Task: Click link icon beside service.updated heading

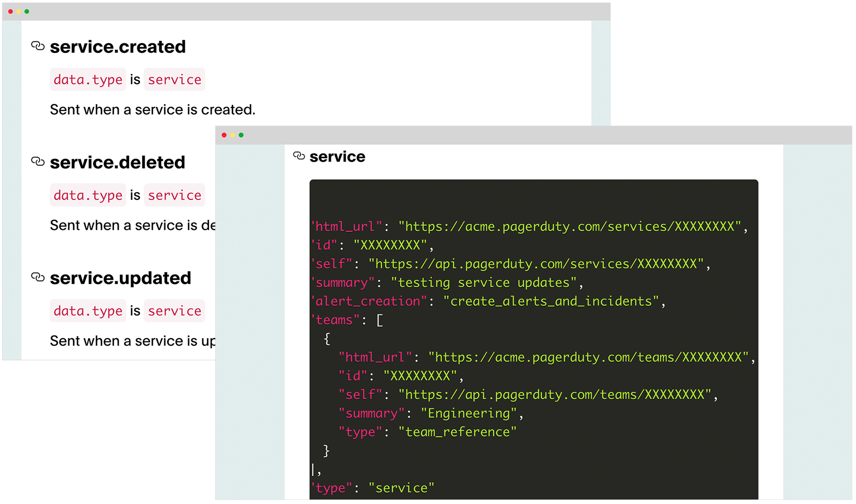Action: pos(38,277)
